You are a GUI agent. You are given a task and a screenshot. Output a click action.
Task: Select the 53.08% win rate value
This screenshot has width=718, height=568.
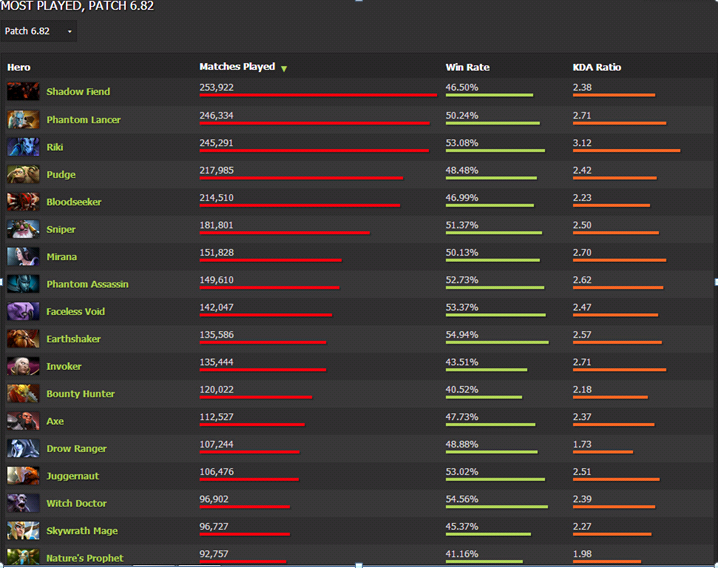462,143
